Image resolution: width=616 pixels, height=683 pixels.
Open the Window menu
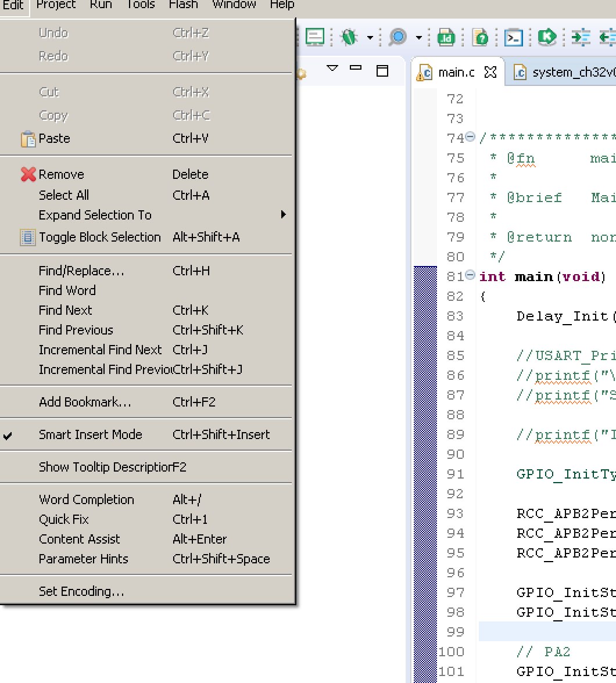click(234, 5)
